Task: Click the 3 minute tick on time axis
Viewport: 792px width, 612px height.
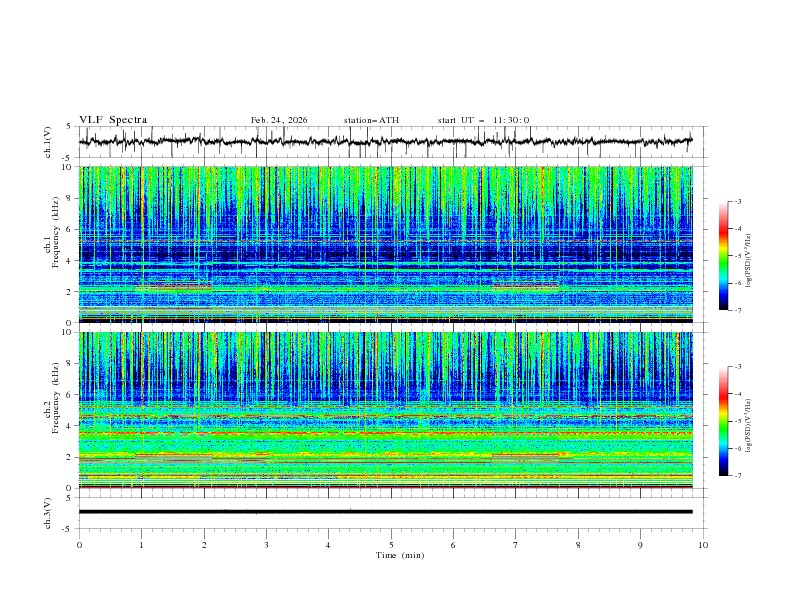Action: coord(266,544)
